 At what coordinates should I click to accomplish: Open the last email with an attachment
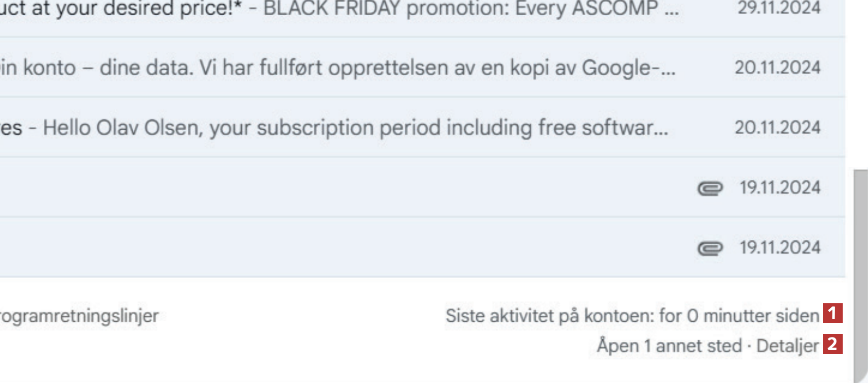click(x=337, y=248)
